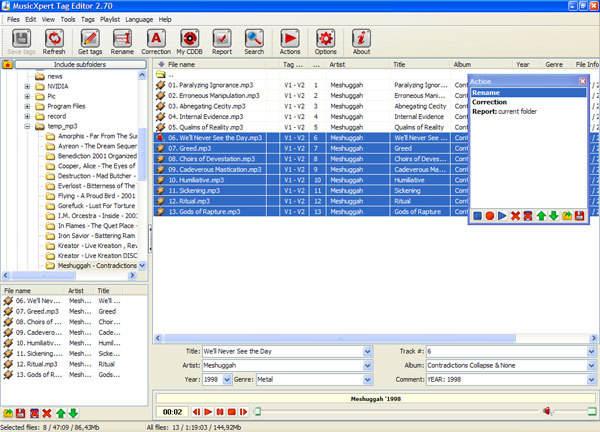Image resolution: width=600 pixels, height=432 pixels.
Task: Move playlist item down with green arrow
Action: [73, 413]
